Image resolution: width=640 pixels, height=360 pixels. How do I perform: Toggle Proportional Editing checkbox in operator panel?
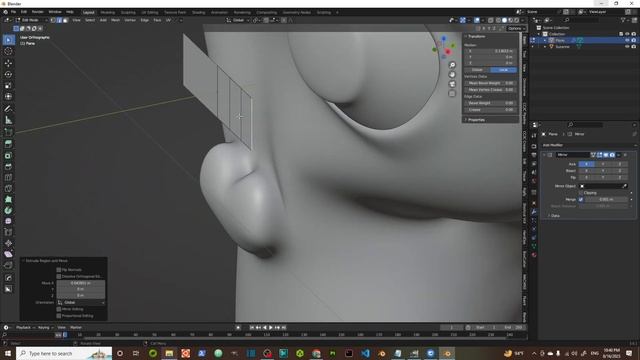pos(59,316)
